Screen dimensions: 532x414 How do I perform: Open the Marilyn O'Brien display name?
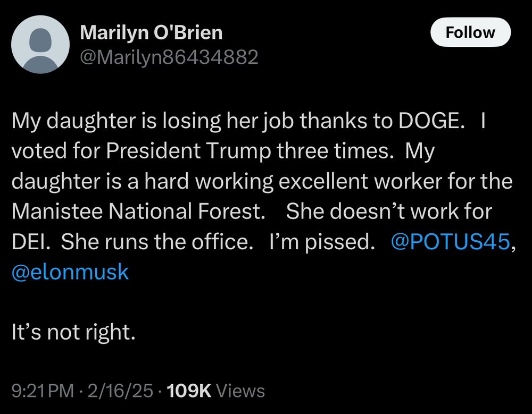tap(151, 33)
